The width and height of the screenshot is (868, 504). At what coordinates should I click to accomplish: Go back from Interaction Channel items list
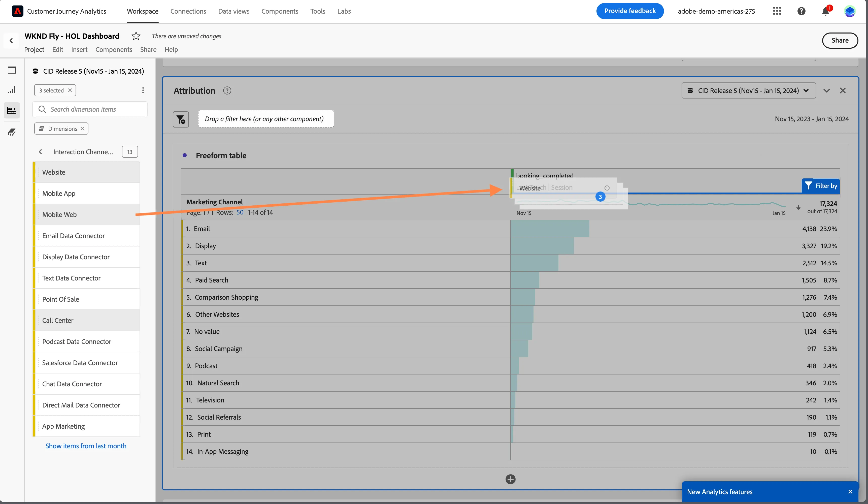[x=41, y=152]
